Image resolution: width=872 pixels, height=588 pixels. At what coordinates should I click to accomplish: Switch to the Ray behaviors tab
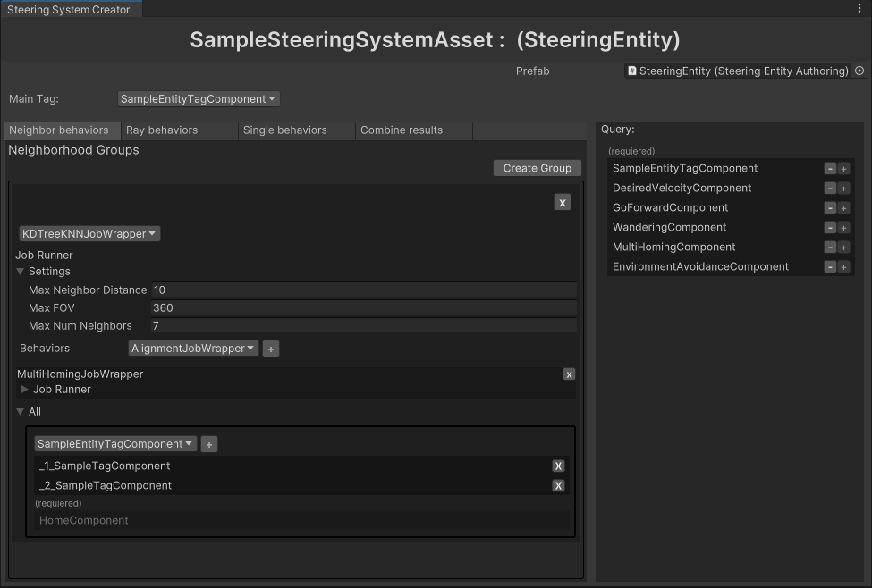pyautogui.click(x=162, y=130)
